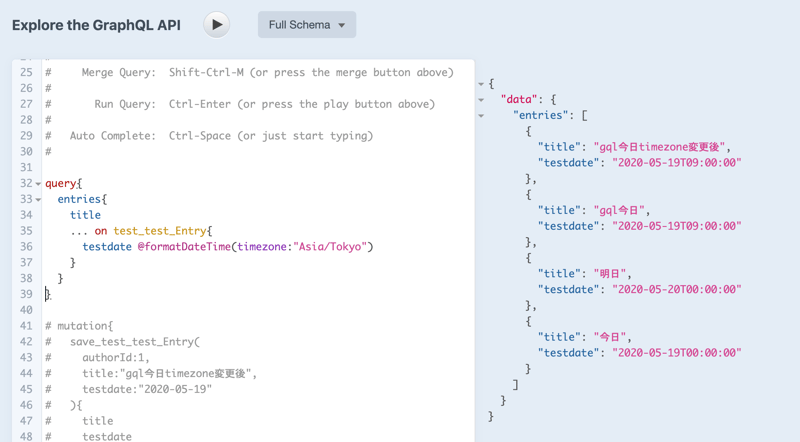Fold the entries block at line 33
The height and width of the screenshot is (442, 800).
[x=38, y=200]
